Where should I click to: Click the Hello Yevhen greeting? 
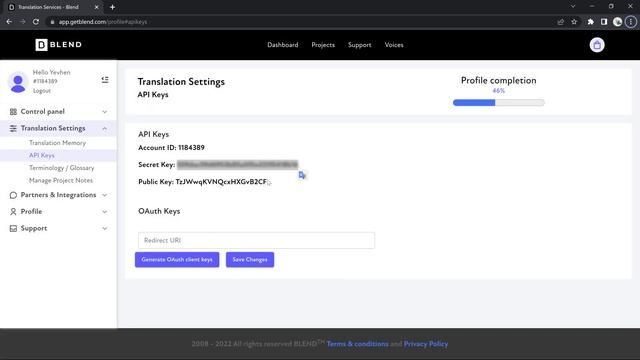pos(51,72)
